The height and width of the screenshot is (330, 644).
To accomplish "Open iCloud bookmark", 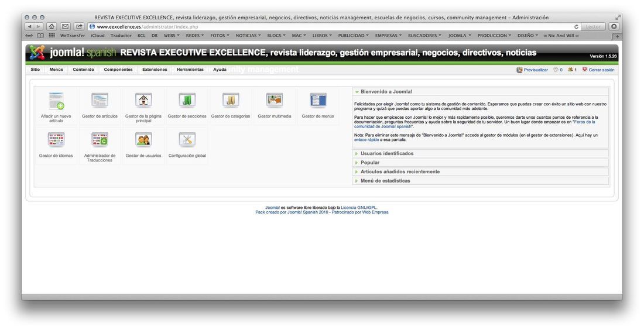I will pyautogui.click(x=98, y=36).
